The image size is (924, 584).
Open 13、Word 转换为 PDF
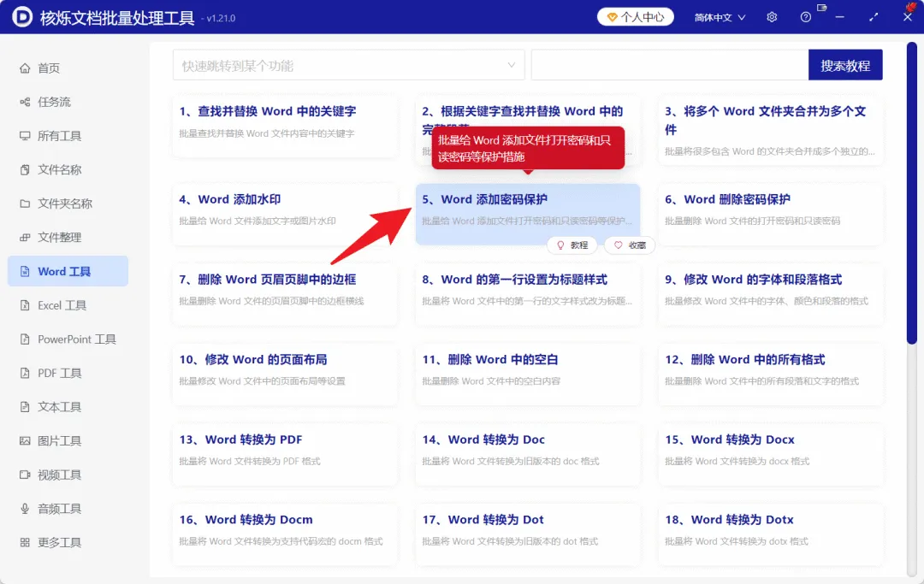pos(285,454)
